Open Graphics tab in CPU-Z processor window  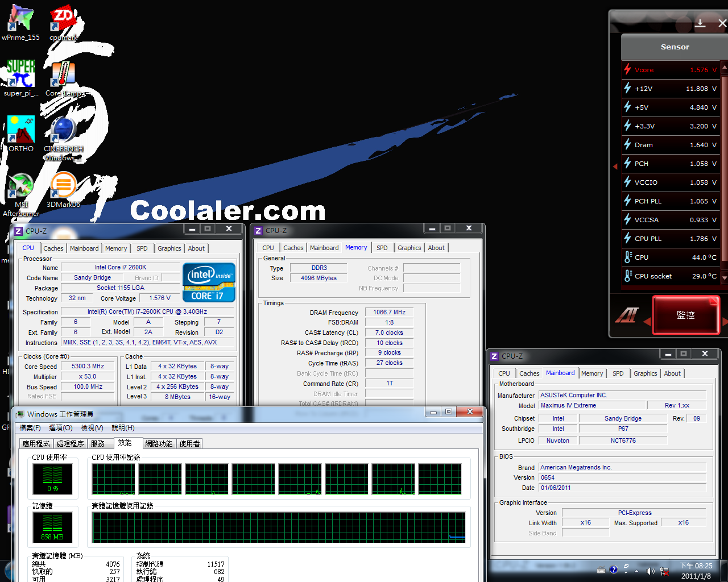(169, 248)
